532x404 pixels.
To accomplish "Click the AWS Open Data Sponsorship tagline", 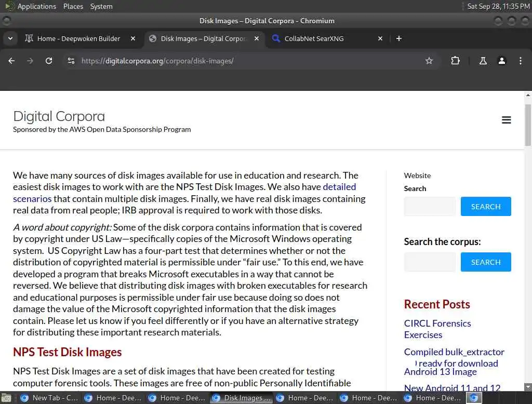I will click(x=102, y=130).
